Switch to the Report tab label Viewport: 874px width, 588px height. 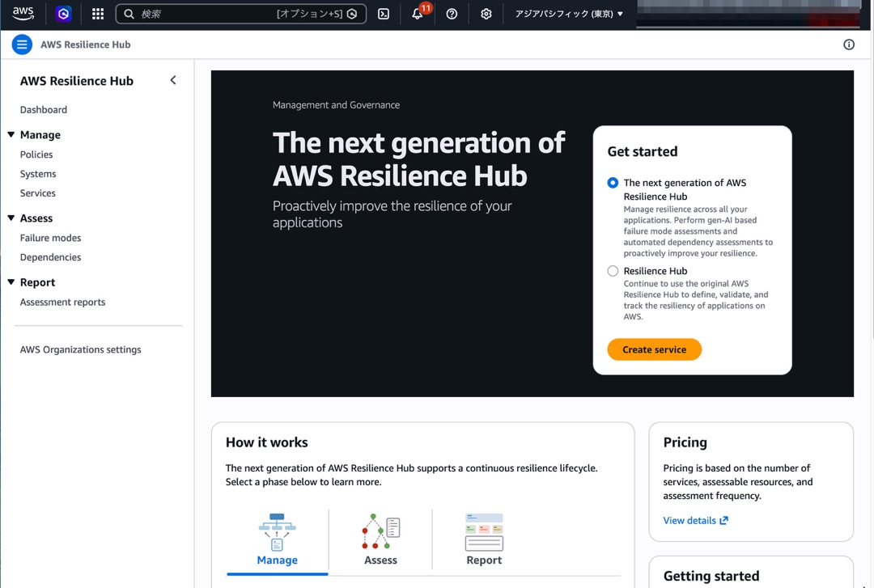[x=484, y=561]
